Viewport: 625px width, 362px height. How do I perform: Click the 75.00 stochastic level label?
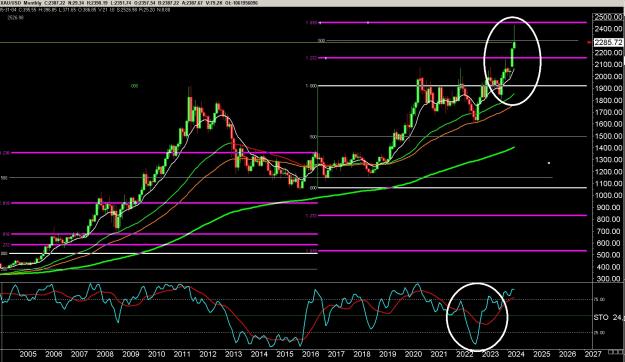(600, 299)
